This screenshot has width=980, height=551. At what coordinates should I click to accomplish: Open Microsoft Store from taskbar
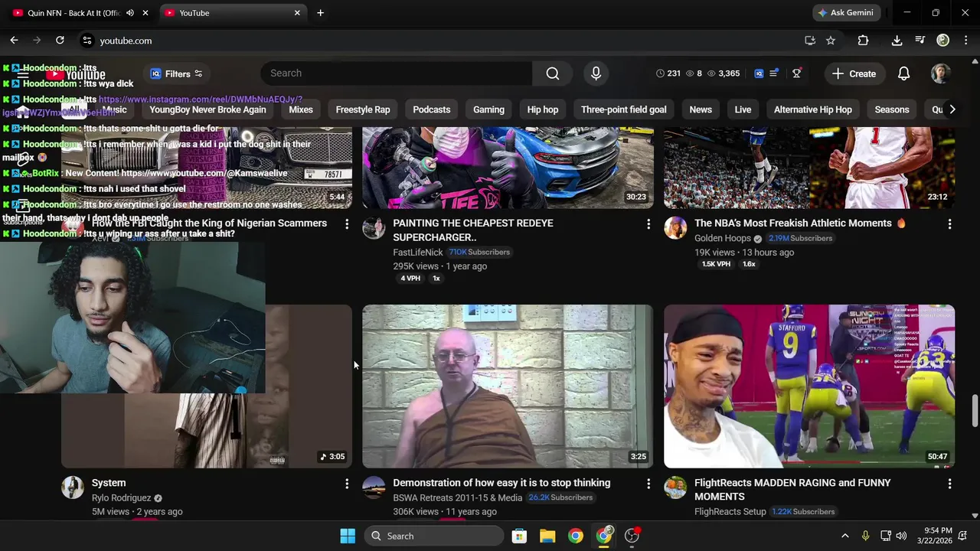[x=519, y=536]
